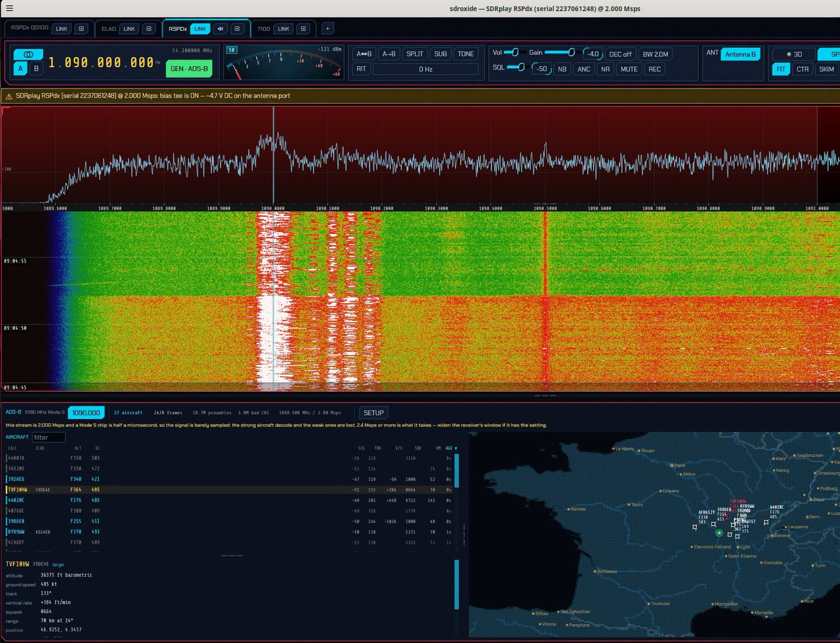Click the green receiver location marker on map

point(719,533)
